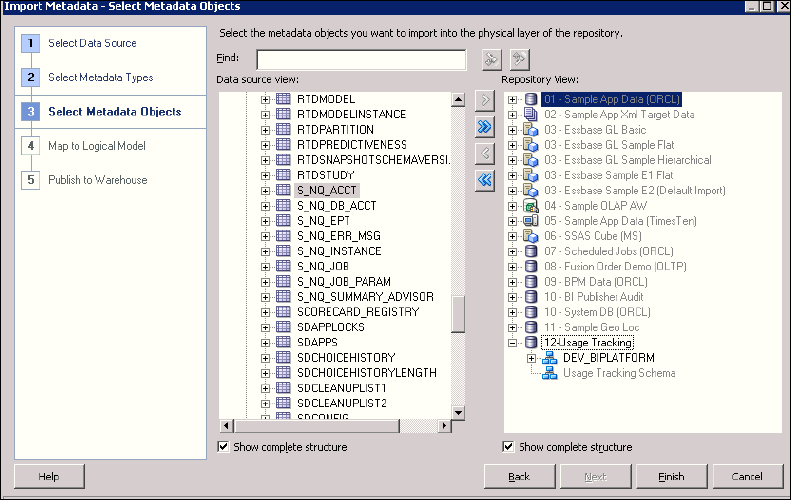The width and height of the screenshot is (791, 500).
Task: Select the S_NQ_ERR_MSG table row
Action: click(338, 236)
